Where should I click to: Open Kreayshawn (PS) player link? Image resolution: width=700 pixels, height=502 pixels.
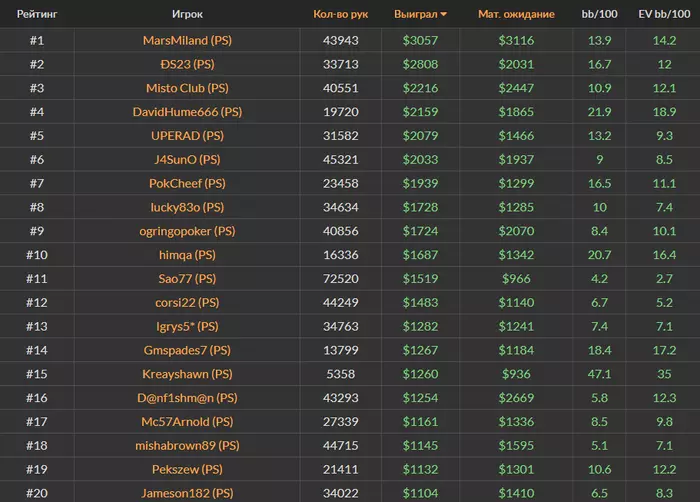pyautogui.click(x=187, y=374)
